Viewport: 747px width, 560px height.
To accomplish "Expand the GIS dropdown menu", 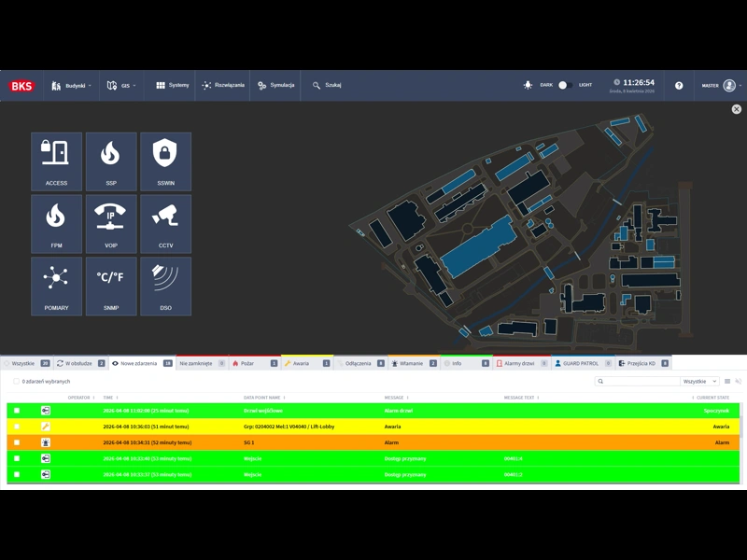I will [x=122, y=85].
